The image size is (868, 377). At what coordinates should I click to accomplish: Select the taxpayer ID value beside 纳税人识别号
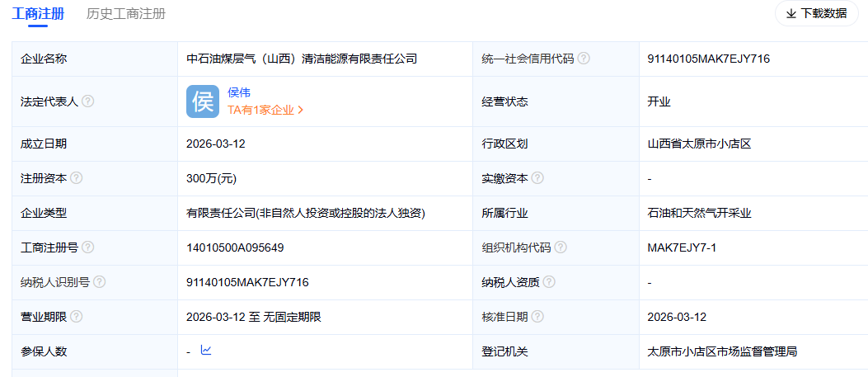pos(247,283)
